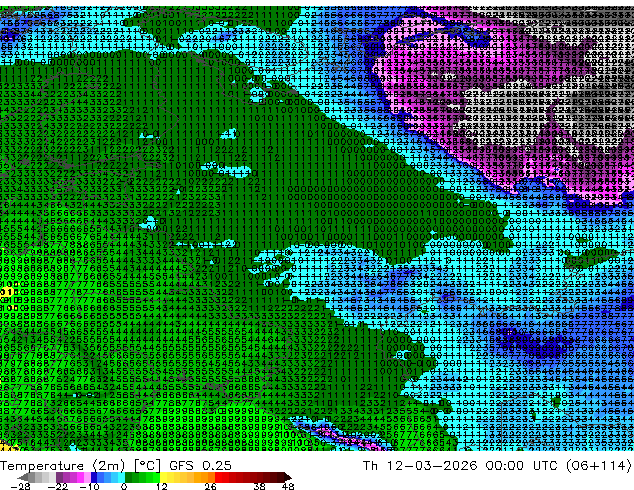Screen dimensions: 634x490
Task: Click the "Temperature (2m) [°C]" title text
Action: [80, 466]
